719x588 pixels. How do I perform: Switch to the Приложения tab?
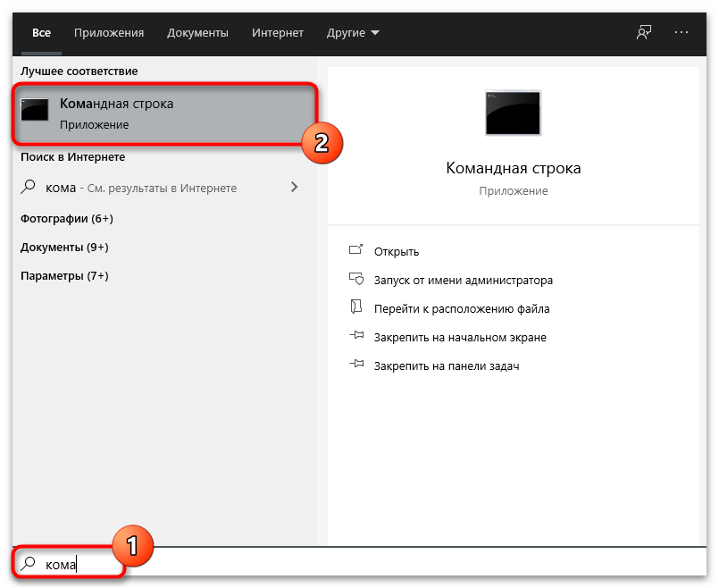point(109,33)
